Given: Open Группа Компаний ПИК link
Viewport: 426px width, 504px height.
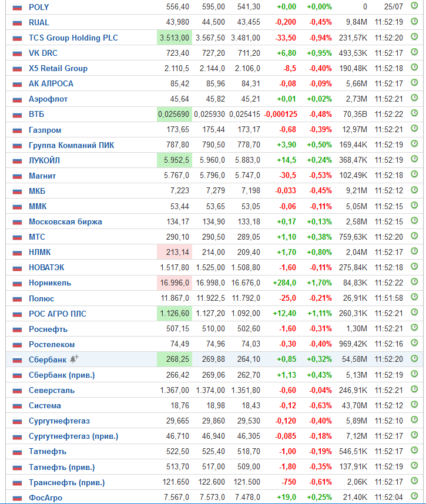Looking at the screenshot, I should pos(71,145).
